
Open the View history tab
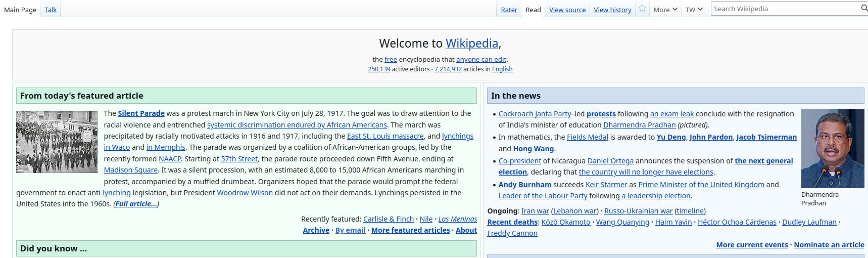pos(612,10)
